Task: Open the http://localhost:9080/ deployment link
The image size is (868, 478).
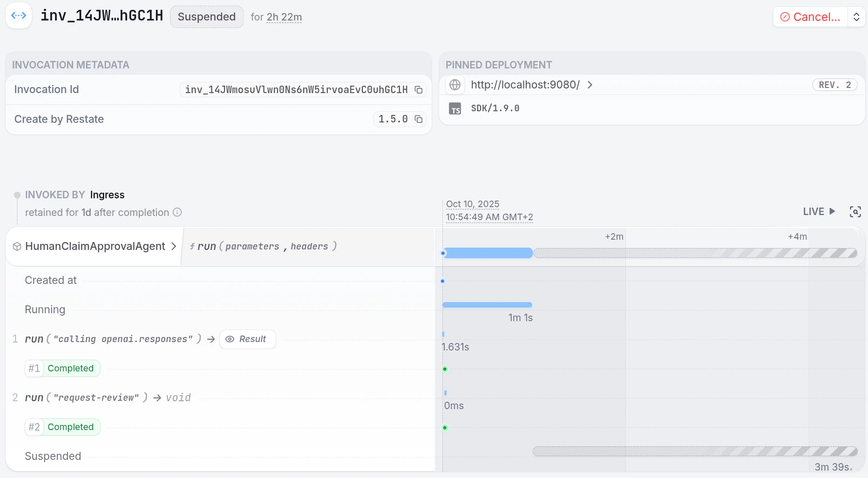Action: 525,85
